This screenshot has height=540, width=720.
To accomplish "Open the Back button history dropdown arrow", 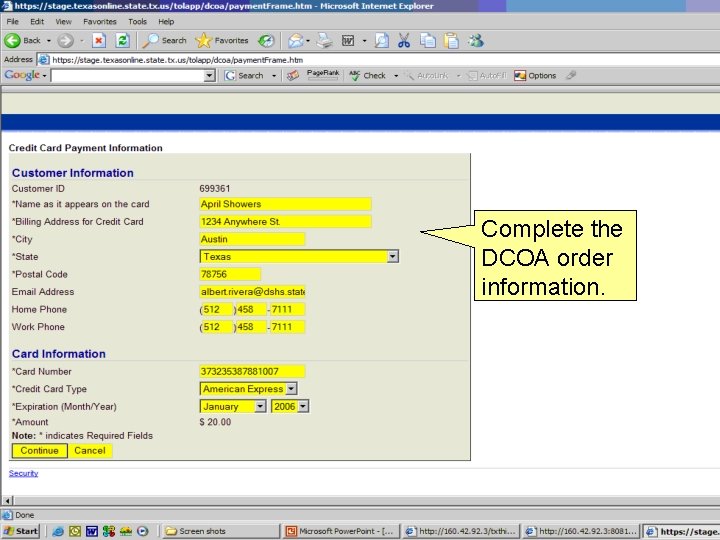I will pos(49,40).
